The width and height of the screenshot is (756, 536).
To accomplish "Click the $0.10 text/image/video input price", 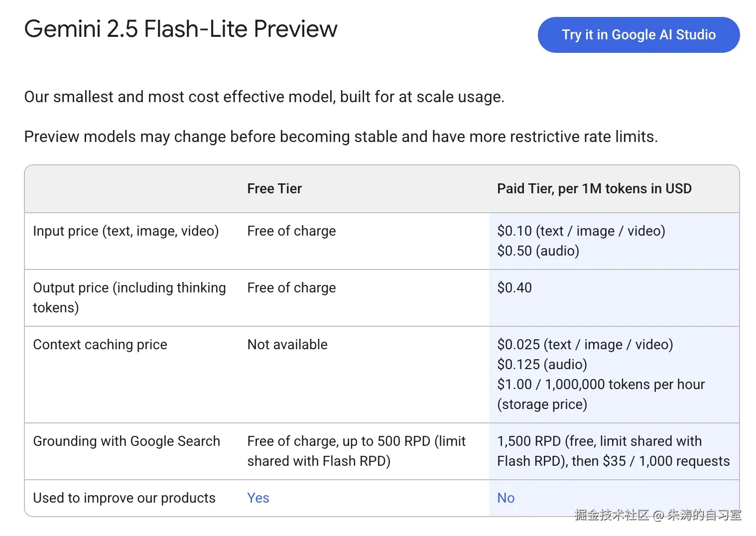I will [x=581, y=231].
